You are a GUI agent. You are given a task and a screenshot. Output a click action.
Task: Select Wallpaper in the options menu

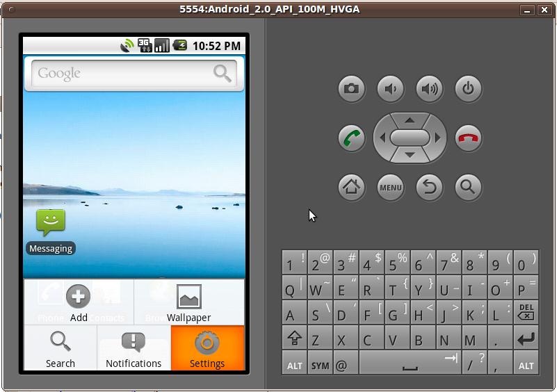click(x=189, y=302)
